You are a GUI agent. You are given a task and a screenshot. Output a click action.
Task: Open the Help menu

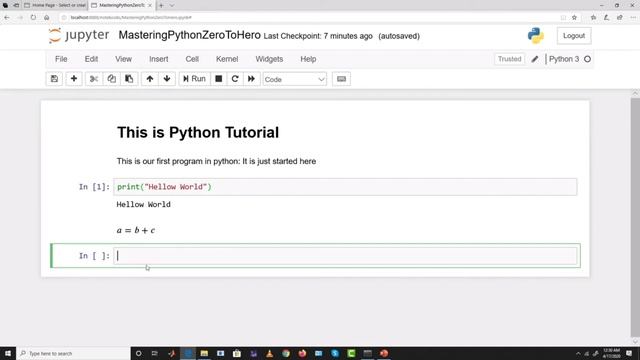click(x=308, y=59)
